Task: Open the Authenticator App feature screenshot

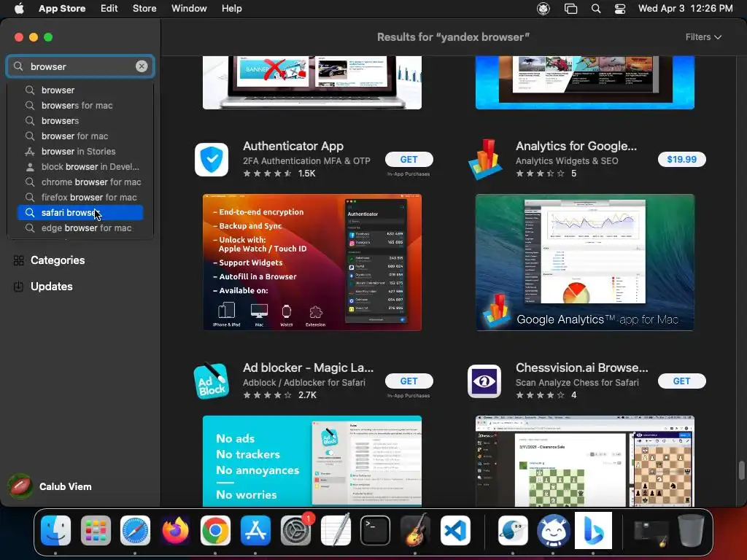Action: pos(312,262)
